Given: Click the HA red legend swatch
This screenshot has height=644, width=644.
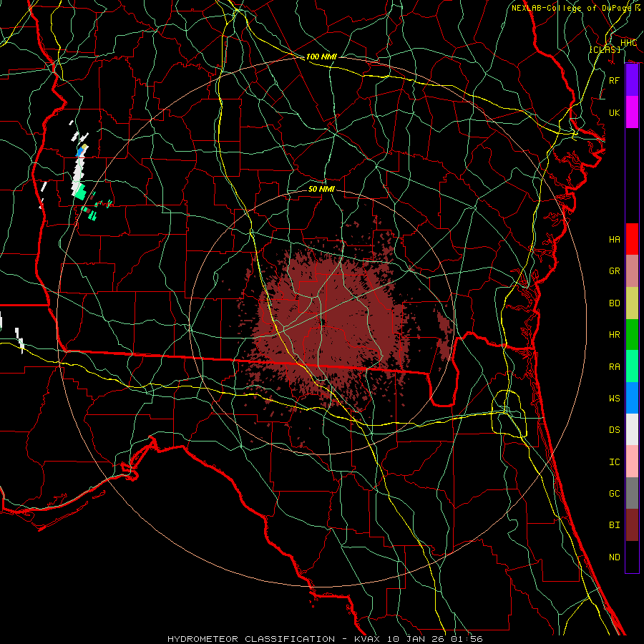Looking at the screenshot, I should tap(632, 239).
